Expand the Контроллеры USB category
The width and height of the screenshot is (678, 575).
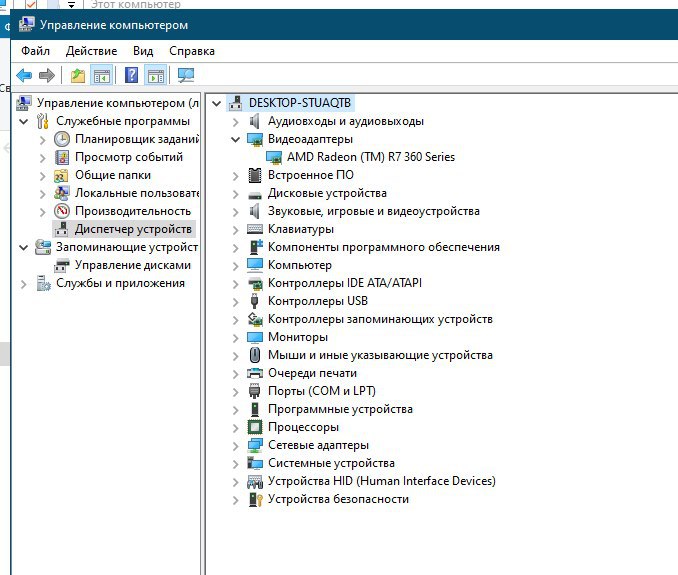pyautogui.click(x=235, y=302)
